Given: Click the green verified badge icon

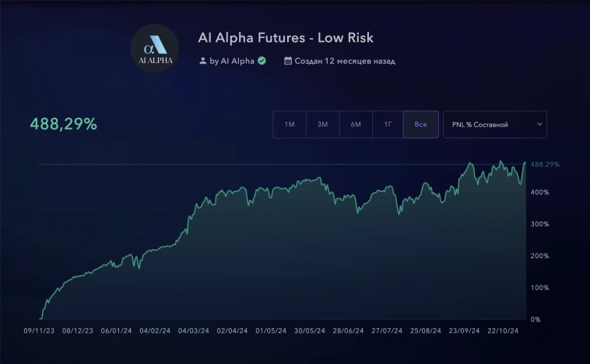Looking at the screenshot, I should coord(262,61).
